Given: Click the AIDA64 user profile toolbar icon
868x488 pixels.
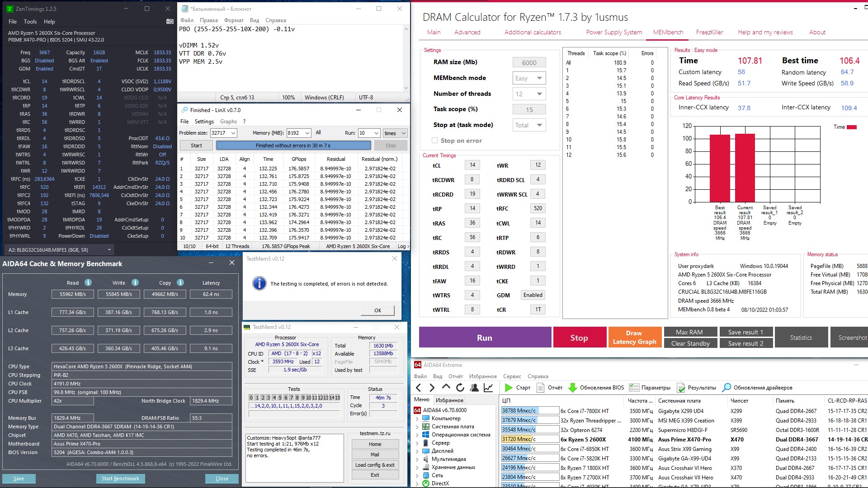Looking at the screenshot, I should coord(474,388).
